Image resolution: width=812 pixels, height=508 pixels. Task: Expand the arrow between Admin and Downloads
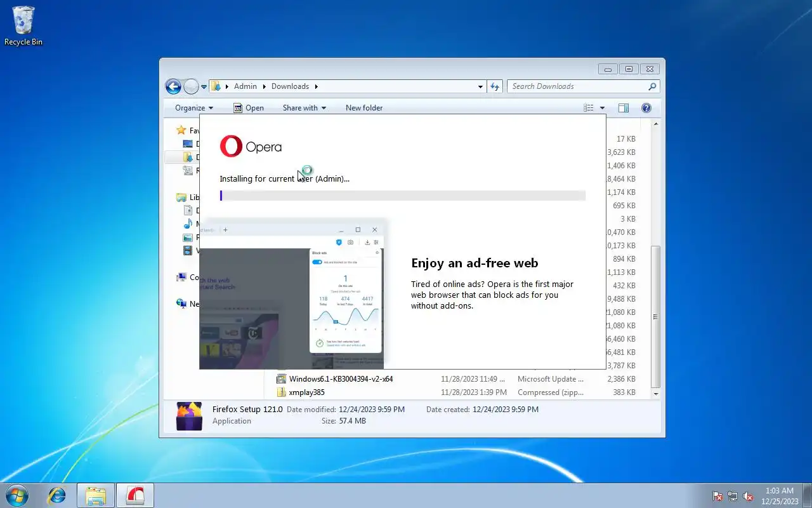(x=264, y=86)
